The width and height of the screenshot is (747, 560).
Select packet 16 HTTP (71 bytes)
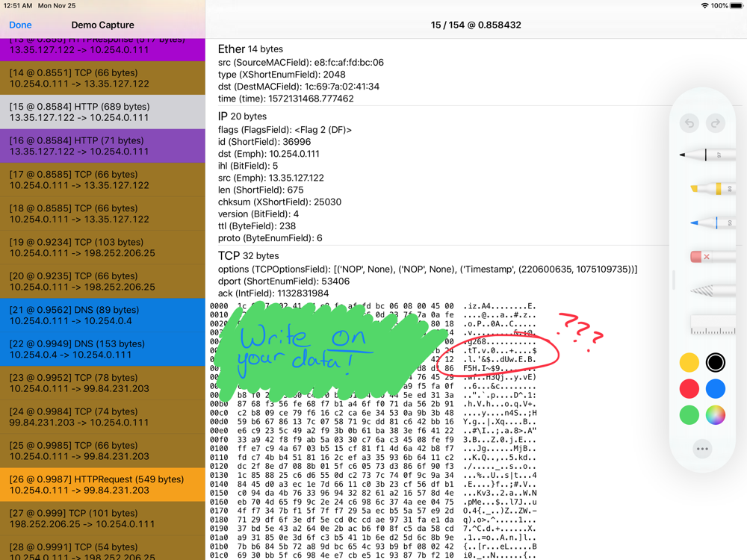(102, 146)
